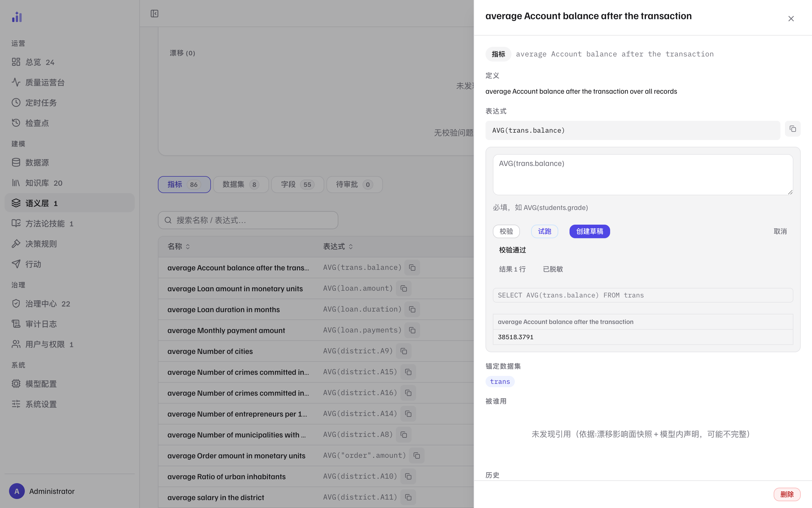Open 知识库 section

click(69, 183)
